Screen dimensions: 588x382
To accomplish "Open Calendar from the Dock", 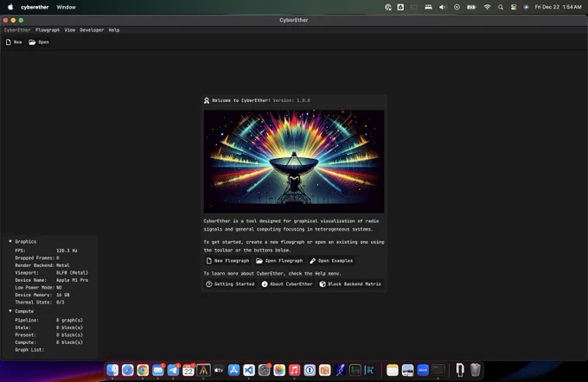I will tap(189, 370).
